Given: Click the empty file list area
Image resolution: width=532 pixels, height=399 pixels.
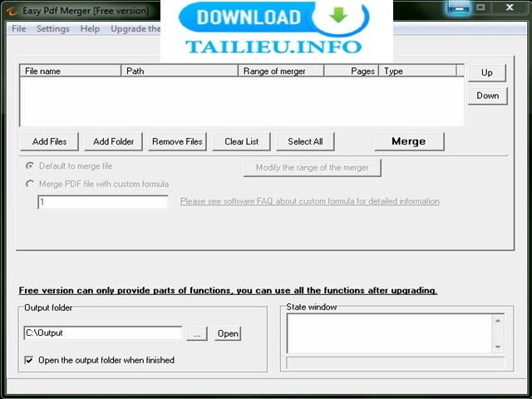Looking at the screenshot, I should 242,101.
